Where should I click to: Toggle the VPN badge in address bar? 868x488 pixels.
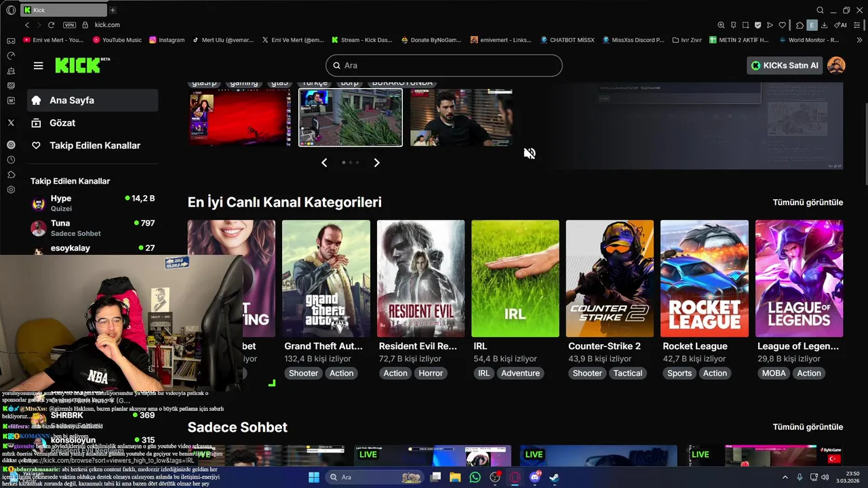click(69, 25)
